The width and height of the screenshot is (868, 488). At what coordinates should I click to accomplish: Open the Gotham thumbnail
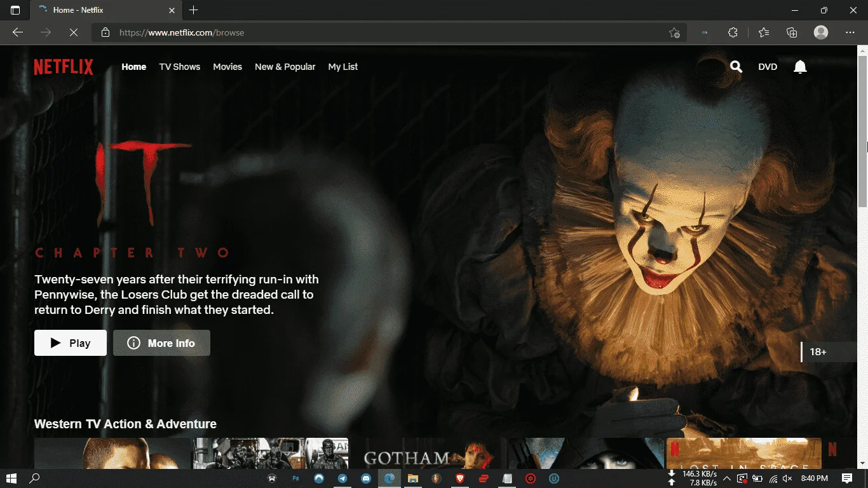coord(428,454)
